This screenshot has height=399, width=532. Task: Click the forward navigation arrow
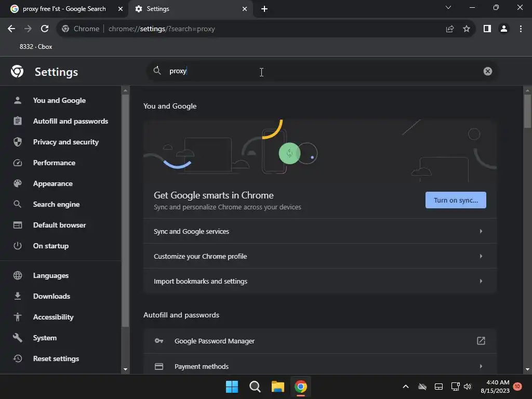tap(28, 29)
